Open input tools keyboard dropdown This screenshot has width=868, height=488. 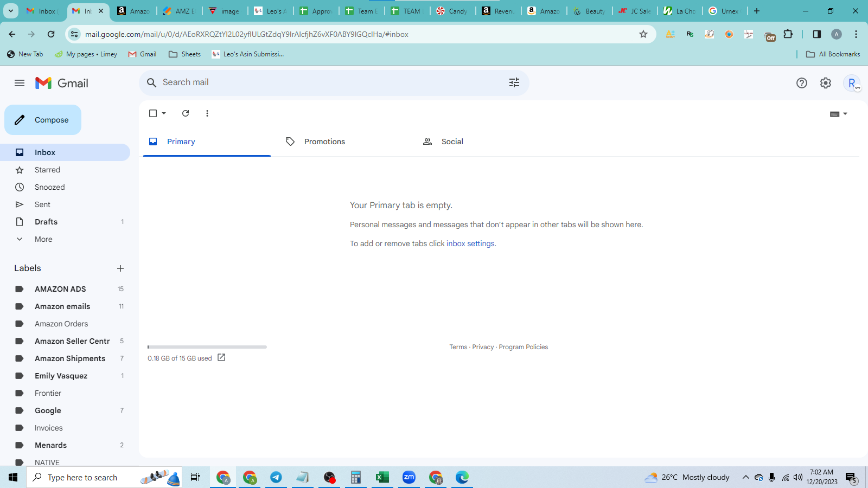pos(839,114)
